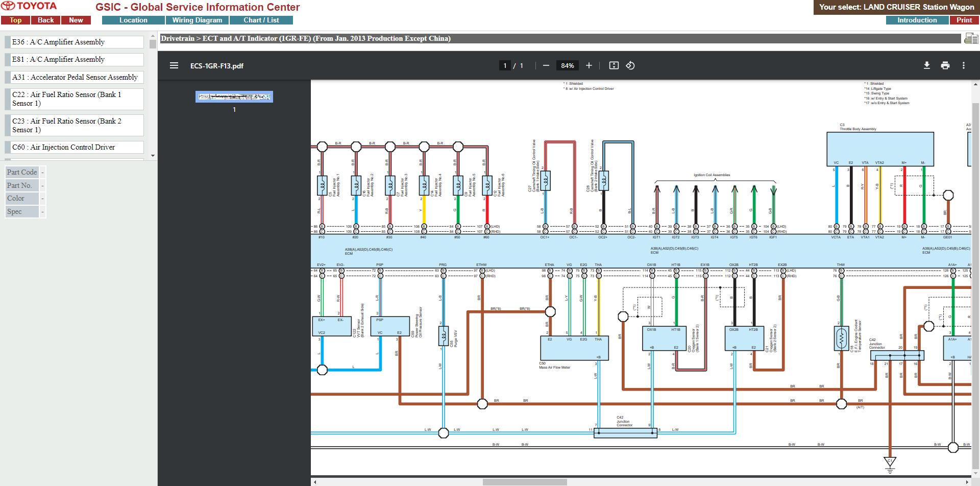Open the PDF more-actions menu
980x486 pixels.
[x=964, y=65]
